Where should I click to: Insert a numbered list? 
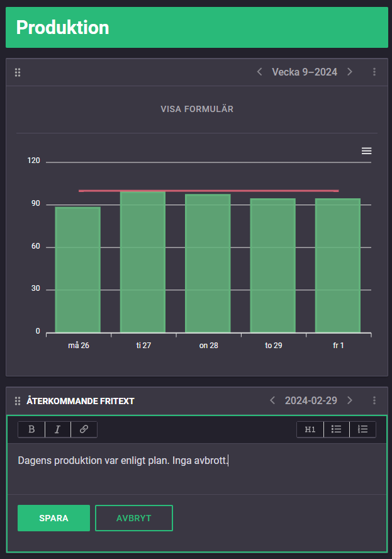362,429
